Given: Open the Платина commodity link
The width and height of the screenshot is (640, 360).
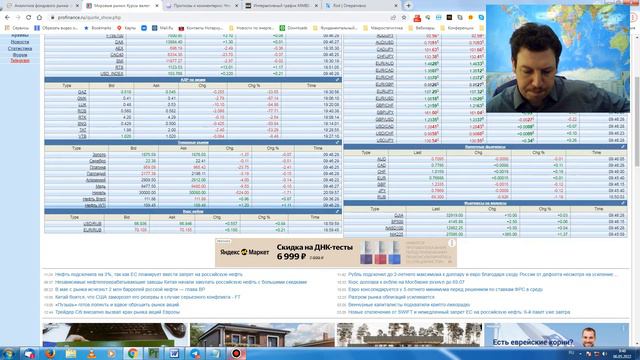Looking at the screenshot, I should 98,167.
